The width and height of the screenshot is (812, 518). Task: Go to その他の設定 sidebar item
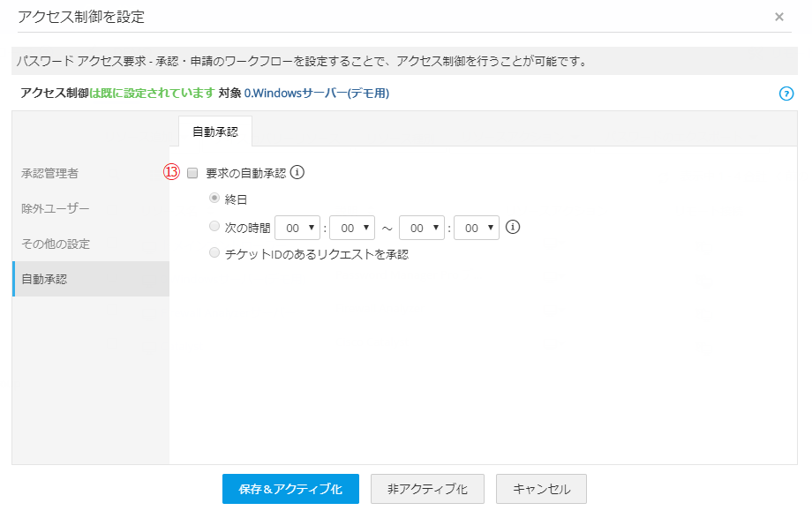click(56, 244)
